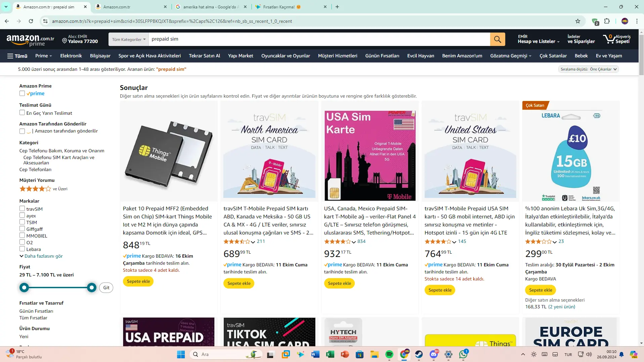Click the browser address bar URL
Screen dimensions: 644x362
point(172,21)
